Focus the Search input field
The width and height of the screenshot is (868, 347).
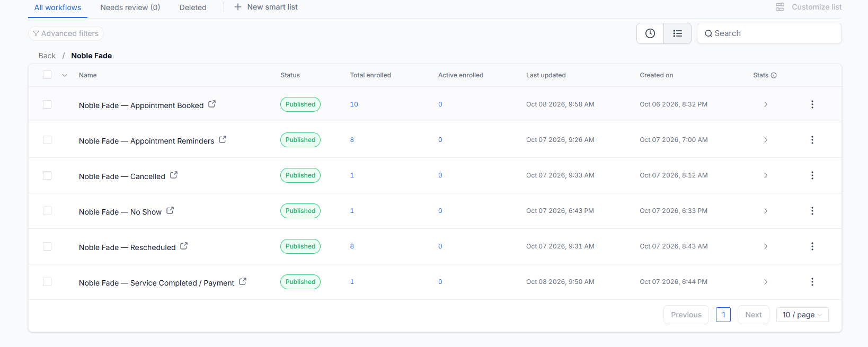[769, 33]
